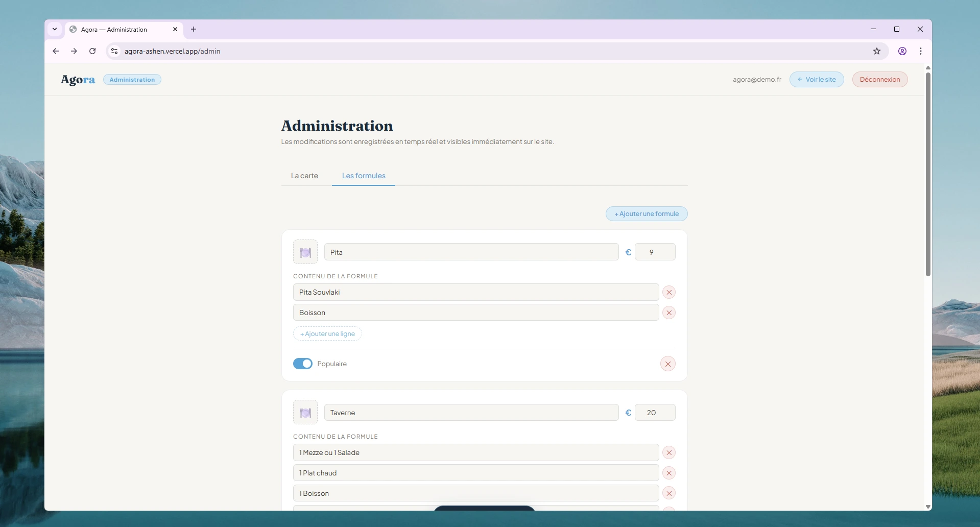Open a new browser tab with plus icon
The width and height of the screenshot is (980, 527).
[193, 29]
